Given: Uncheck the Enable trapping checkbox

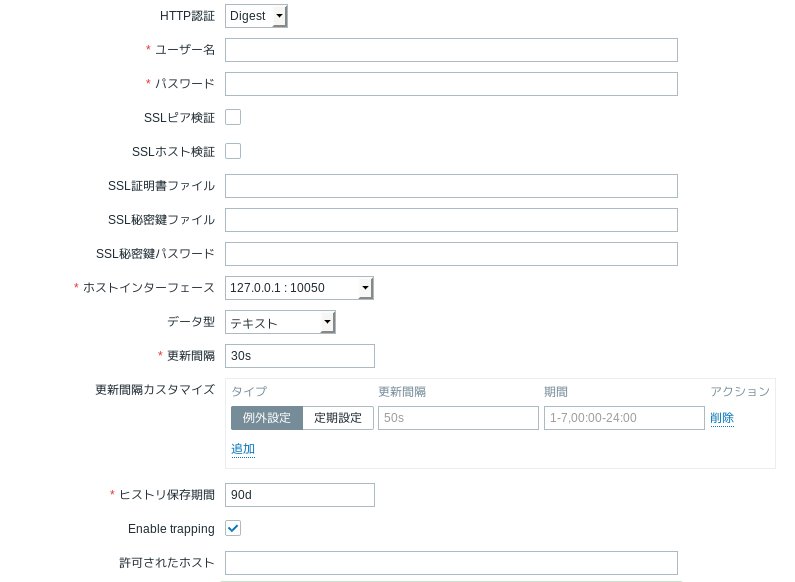Looking at the screenshot, I should 233,528.
